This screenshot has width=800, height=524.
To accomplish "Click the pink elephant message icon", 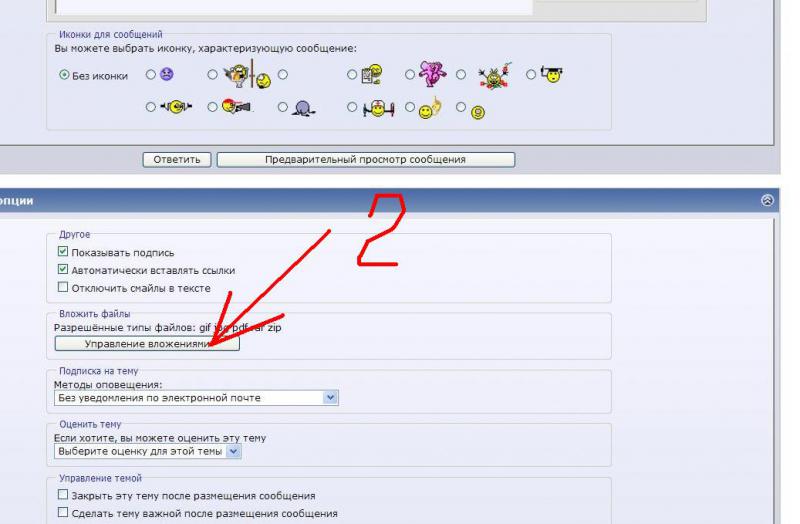I will click(x=431, y=73).
